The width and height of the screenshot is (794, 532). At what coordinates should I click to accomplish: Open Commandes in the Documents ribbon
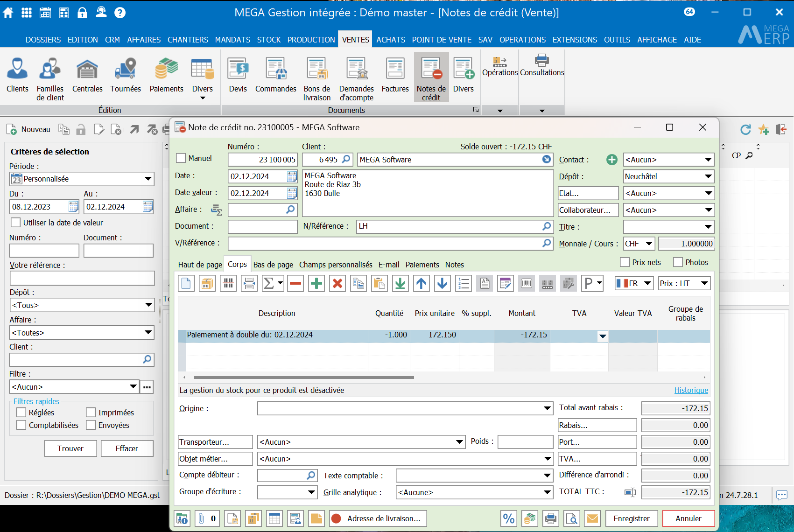pyautogui.click(x=276, y=76)
